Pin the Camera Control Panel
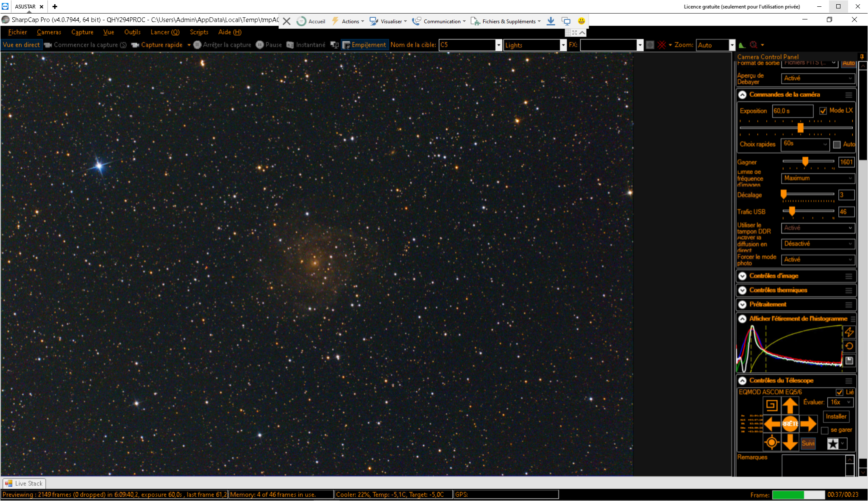Image resolution: width=868 pixels, height=501 pixels. point(862,57)
